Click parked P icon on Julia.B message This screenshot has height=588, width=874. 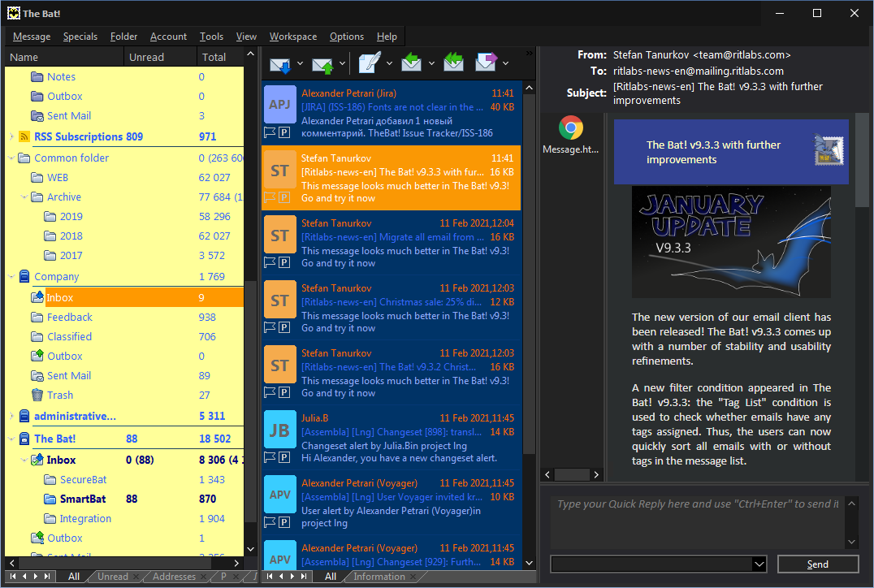(284, 457)
